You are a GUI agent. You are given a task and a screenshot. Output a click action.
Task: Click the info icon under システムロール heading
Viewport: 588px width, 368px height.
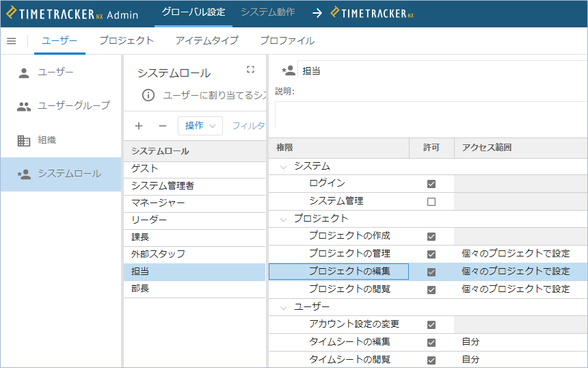click(x=148, y=95)
